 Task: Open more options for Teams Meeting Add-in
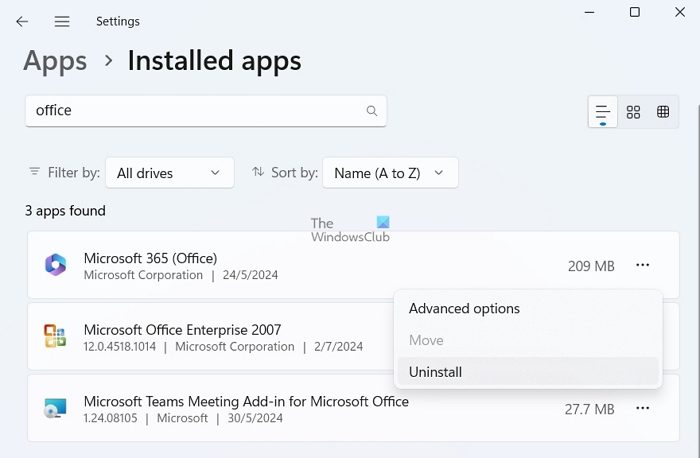pyautogui.click(x=643, y=408)
